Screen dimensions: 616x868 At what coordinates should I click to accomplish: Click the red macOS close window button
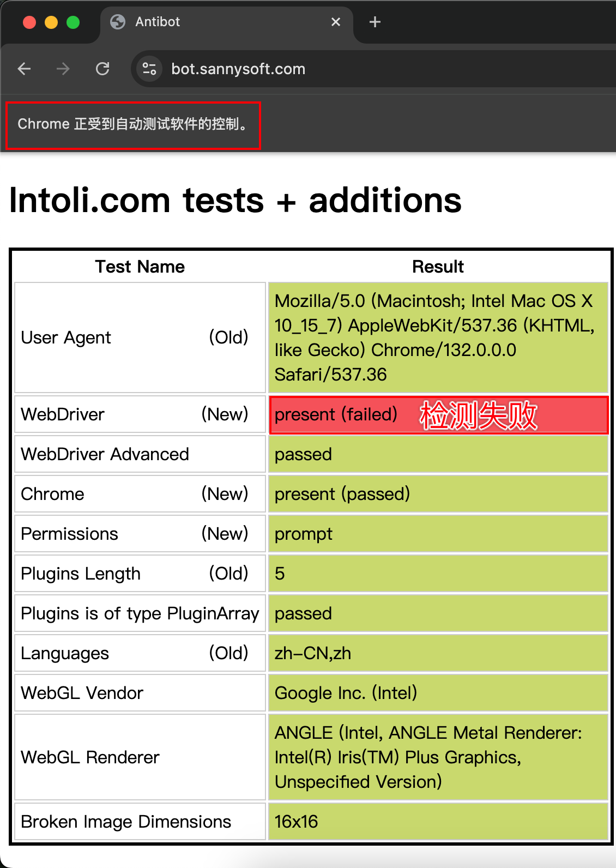(x=29, y=22)
